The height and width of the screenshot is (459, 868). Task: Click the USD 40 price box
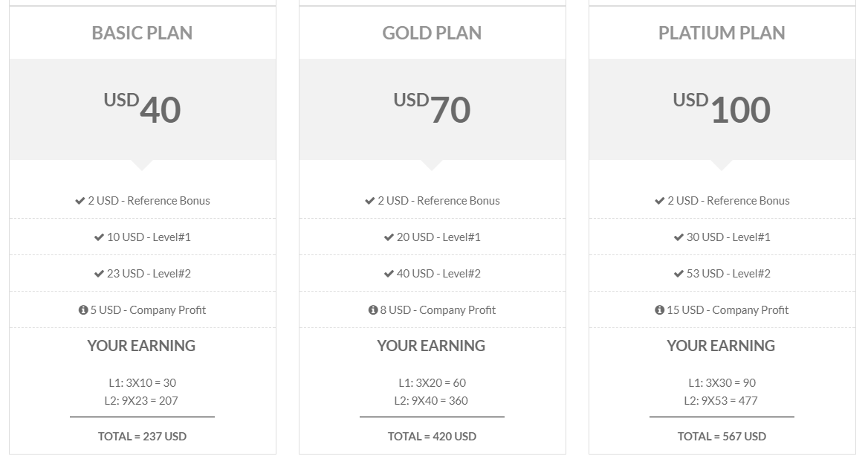[x=142, y=109]
